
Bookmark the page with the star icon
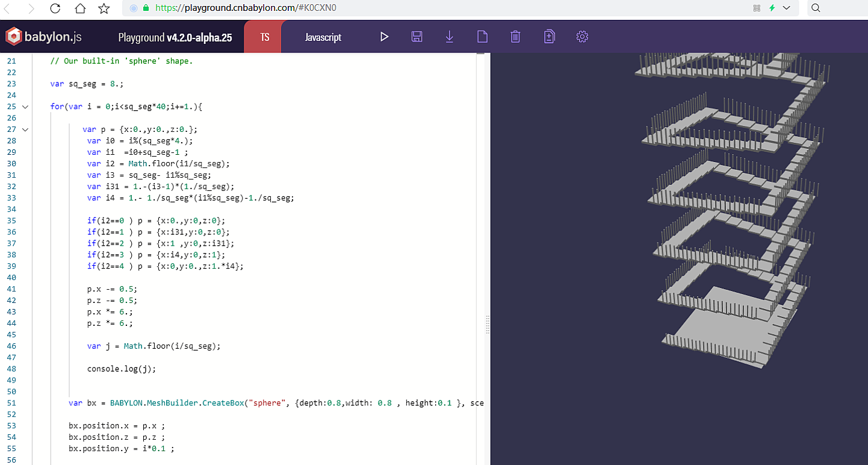pyautogui.click(x=103, y=8)
